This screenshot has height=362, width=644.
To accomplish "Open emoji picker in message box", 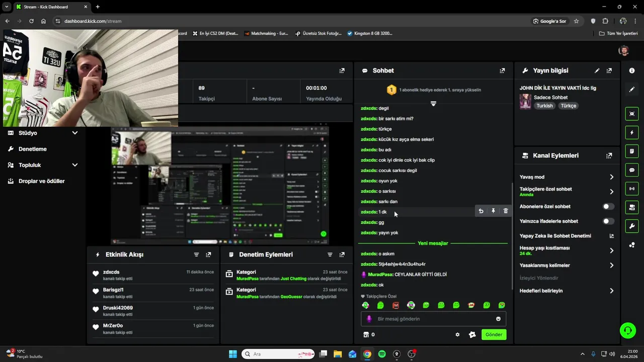I will 499,319.
